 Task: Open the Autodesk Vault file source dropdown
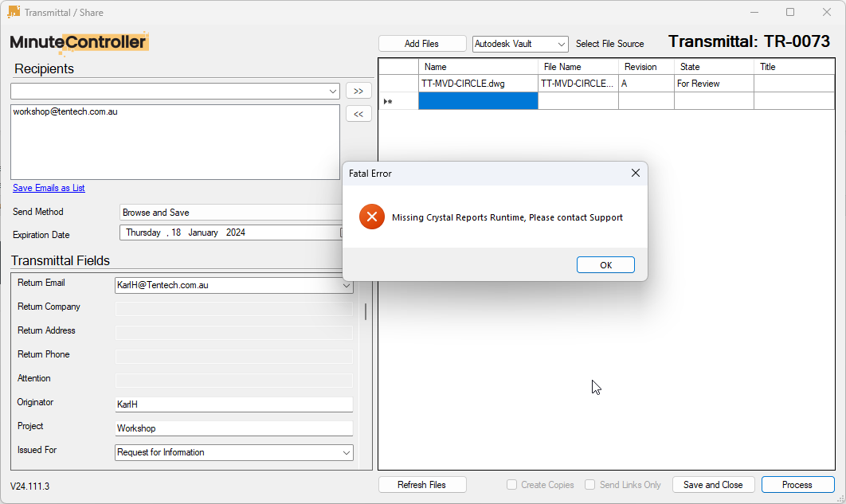562,44
